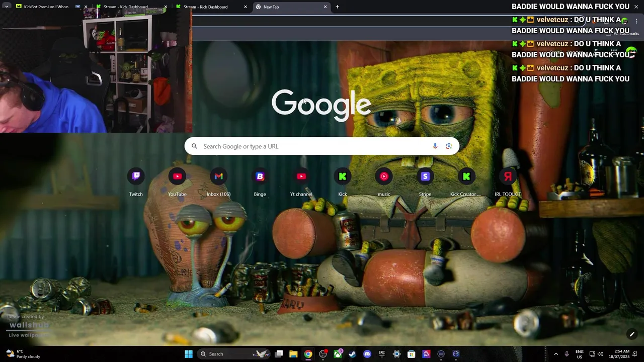Open the IRL TOOLKIT shortcut tile

(508, 182)
